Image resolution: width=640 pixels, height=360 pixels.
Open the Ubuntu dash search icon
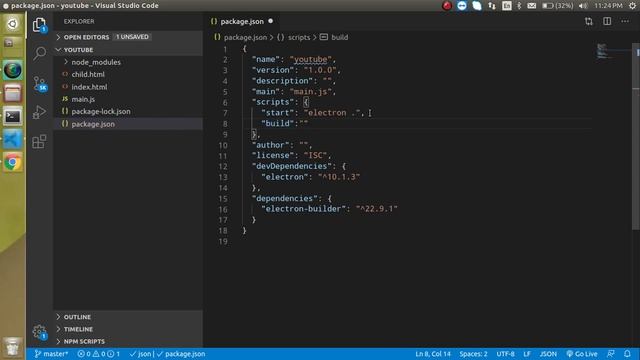coord(13,24)
